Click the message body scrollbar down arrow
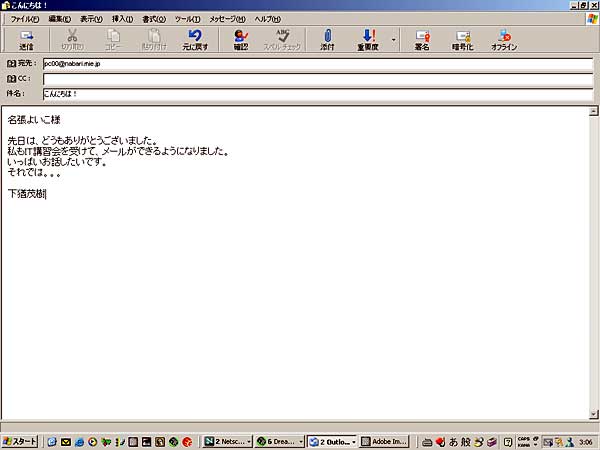 [593, 414]
